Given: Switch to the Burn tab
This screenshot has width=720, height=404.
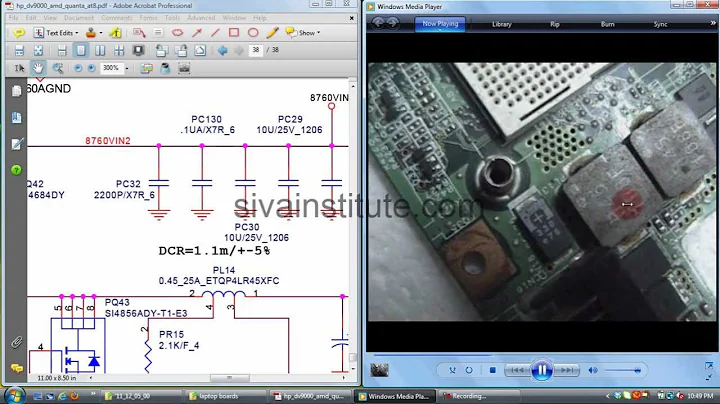Looking at the screenshot, I should click(x=608, y=24).
